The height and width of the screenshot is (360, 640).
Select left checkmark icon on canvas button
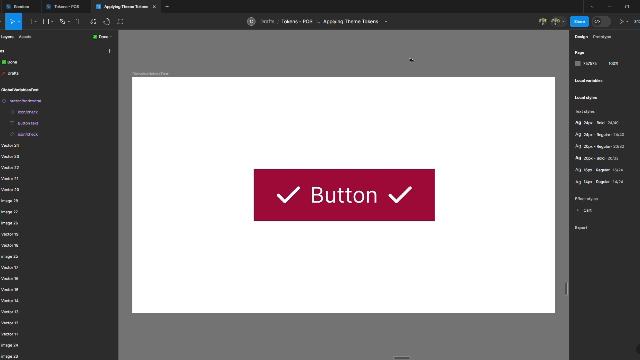(x=289, y=195)
